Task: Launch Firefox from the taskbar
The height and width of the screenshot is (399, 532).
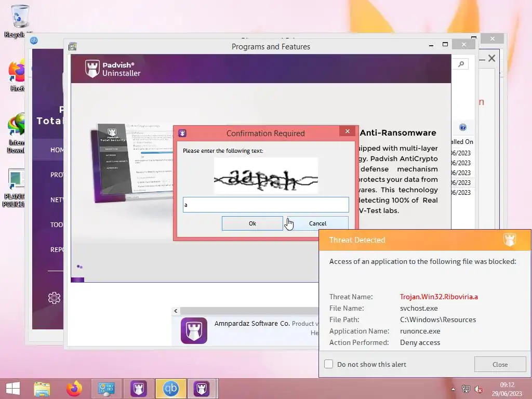Action: tap(74, 389)
